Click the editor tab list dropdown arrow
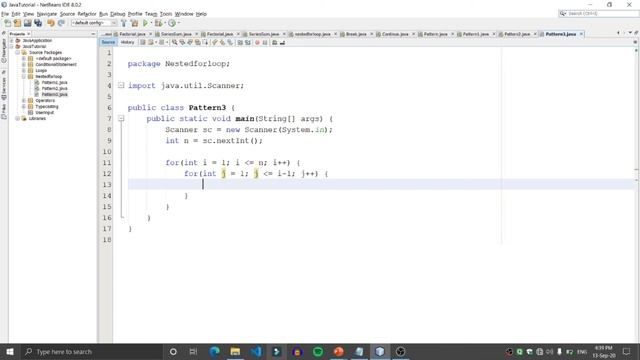Viewport: 640px width, 360px height. tap(630, 33)
